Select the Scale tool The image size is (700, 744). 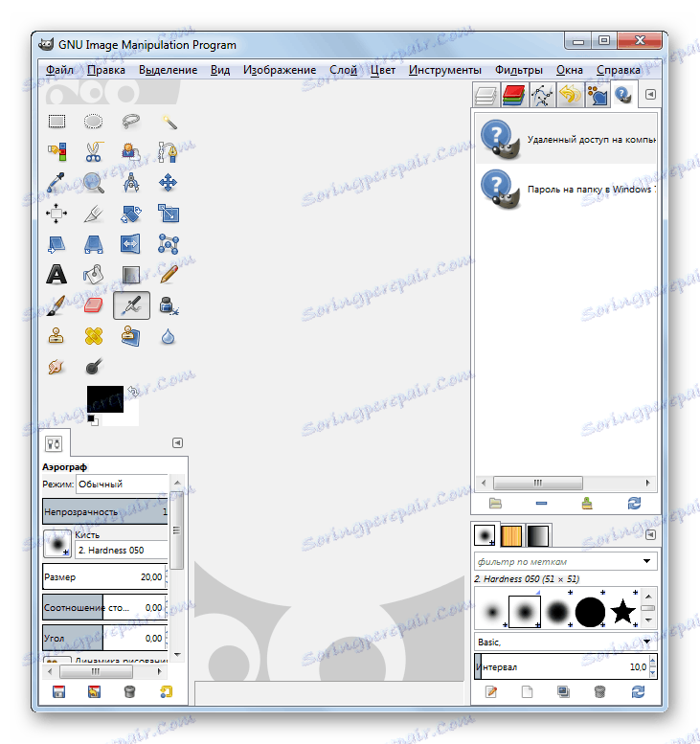pyautogui.click(x=168, y=214)
